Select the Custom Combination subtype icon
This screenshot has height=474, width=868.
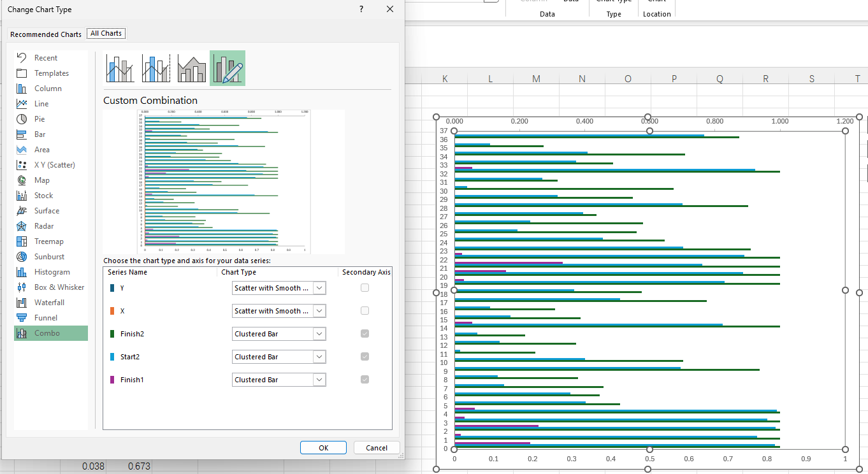(228, 68)
